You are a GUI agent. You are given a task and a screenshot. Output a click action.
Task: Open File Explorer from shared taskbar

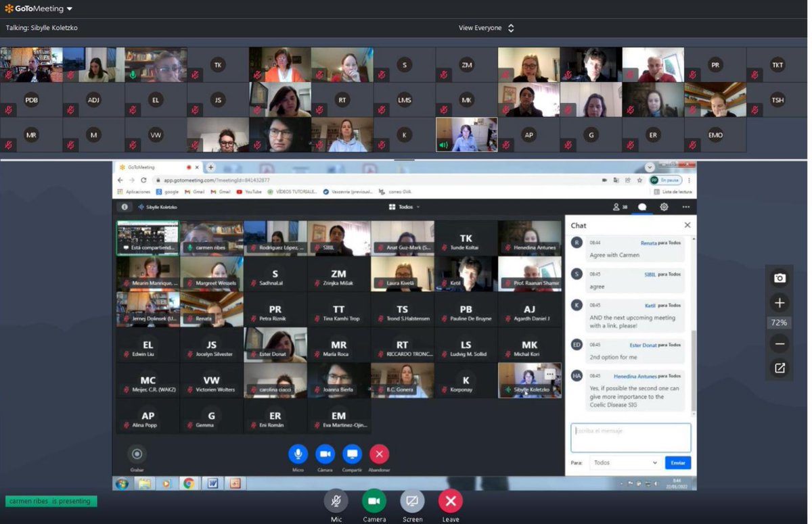coord(145,483)
